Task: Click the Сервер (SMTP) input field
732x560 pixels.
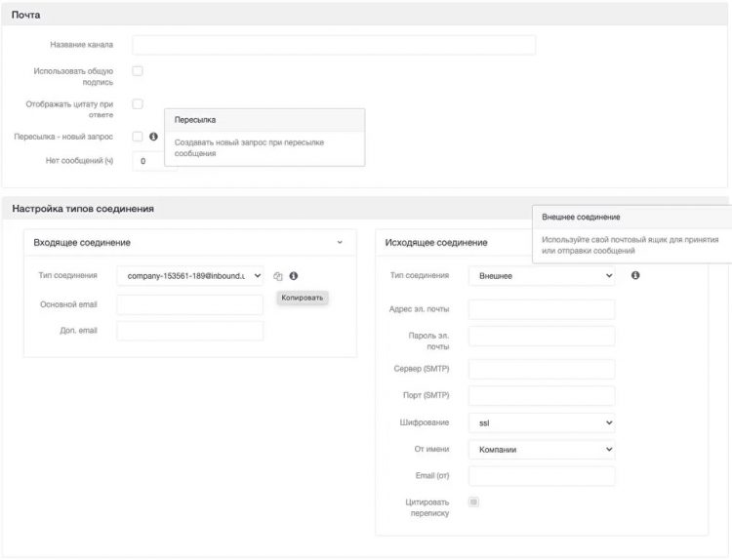Action: click(542, 370)
